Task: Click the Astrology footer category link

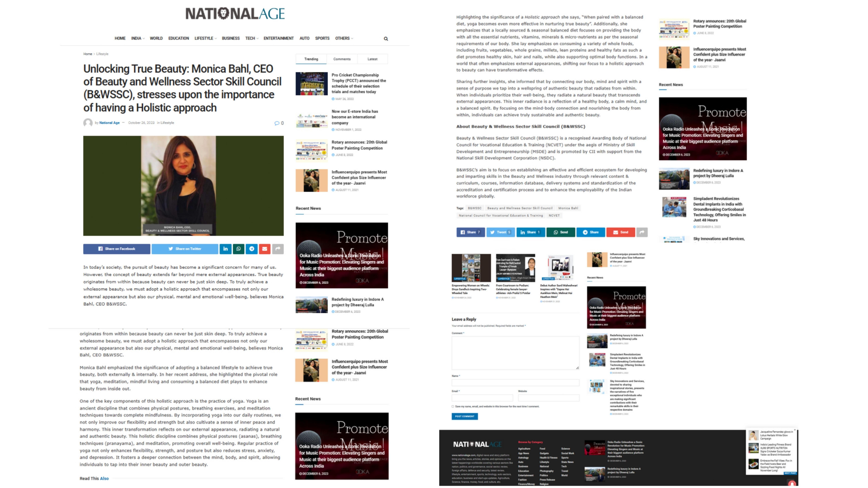Action: point(523,458)
